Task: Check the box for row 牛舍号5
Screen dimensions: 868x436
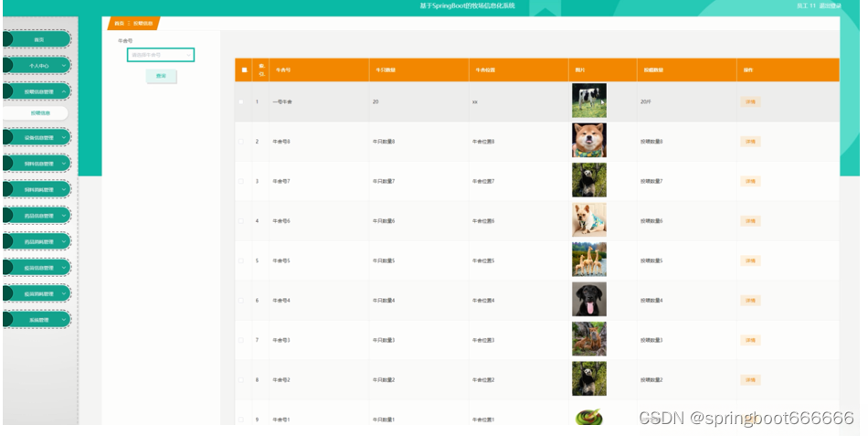Action: point(241,261)
